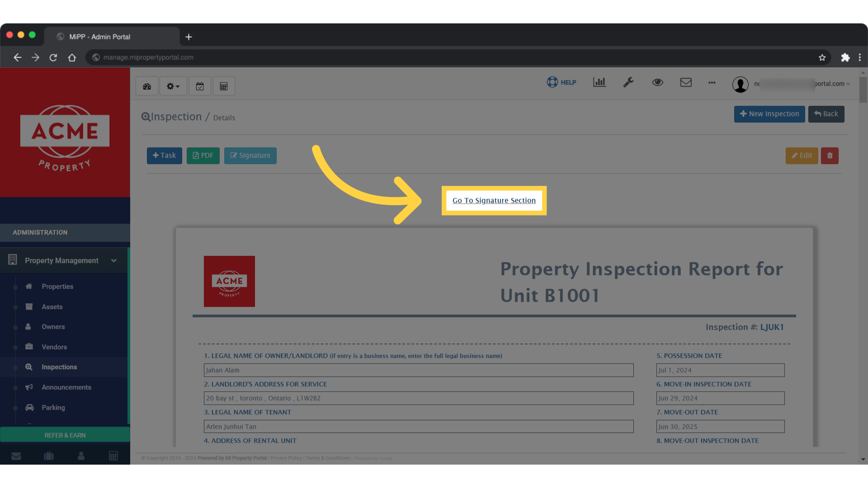The width and height of the screenshot is (868, 488).
Task: Click the ellipsis more options icon
Action: [712, 83]
